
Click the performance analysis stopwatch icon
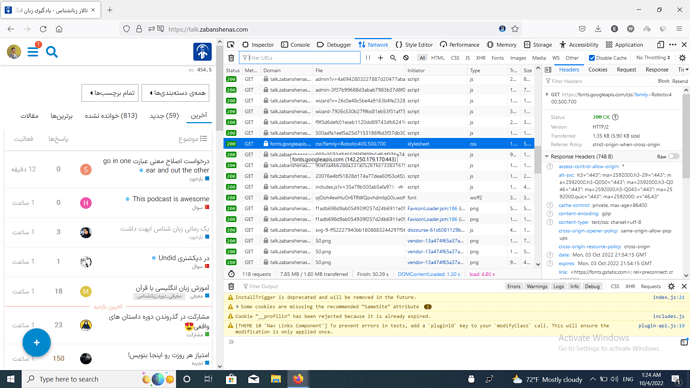(x=231, y=274)
